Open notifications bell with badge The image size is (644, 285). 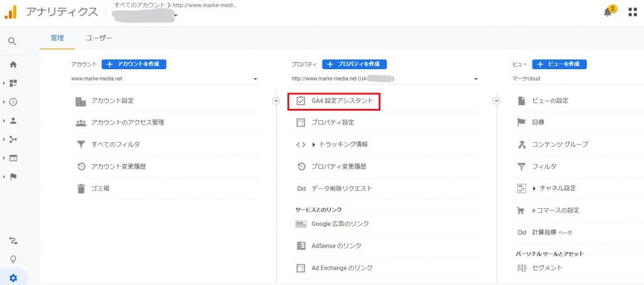608,12
